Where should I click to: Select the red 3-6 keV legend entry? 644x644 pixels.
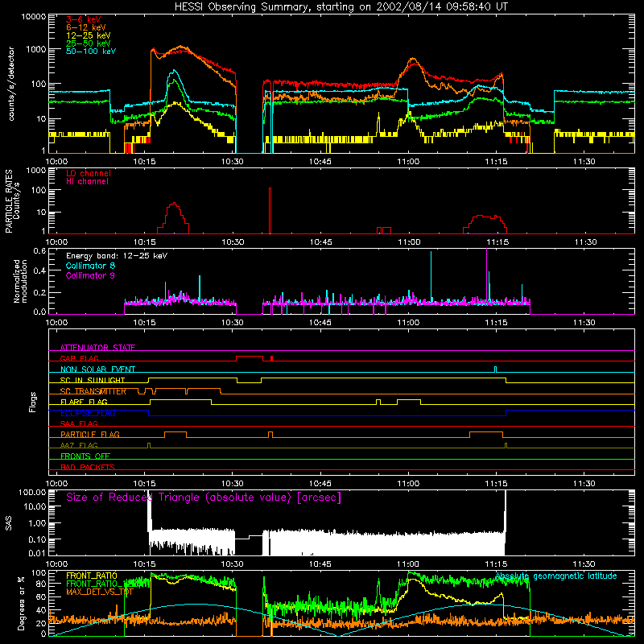[84, 19]
